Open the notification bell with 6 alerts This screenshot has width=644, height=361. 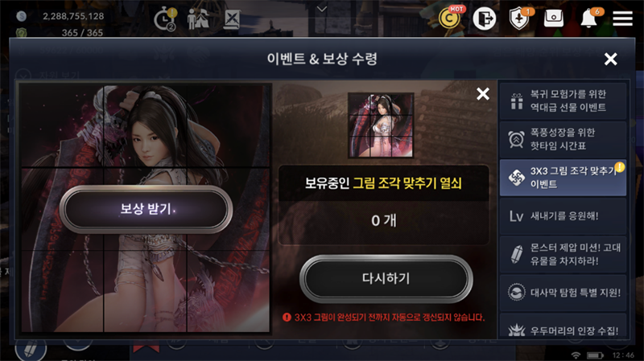(589, 18)
